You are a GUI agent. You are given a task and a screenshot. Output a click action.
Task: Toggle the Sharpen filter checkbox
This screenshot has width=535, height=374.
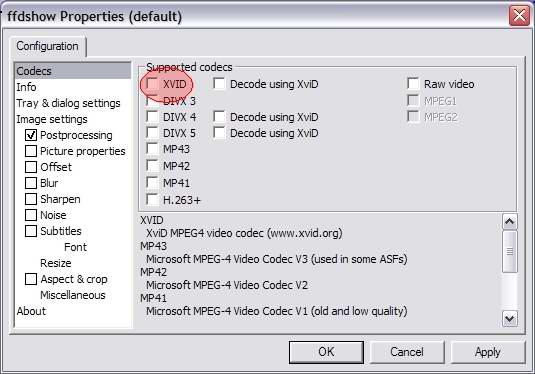[x=31, y=199]
